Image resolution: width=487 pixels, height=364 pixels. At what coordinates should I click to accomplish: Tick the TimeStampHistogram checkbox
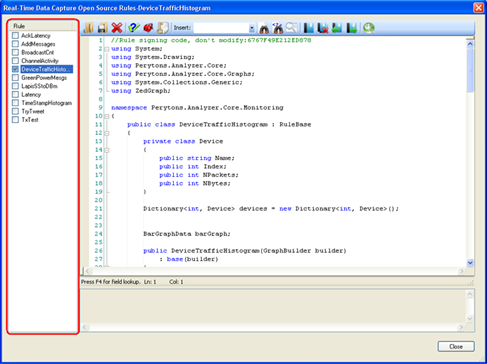click(x=15, y=103)
